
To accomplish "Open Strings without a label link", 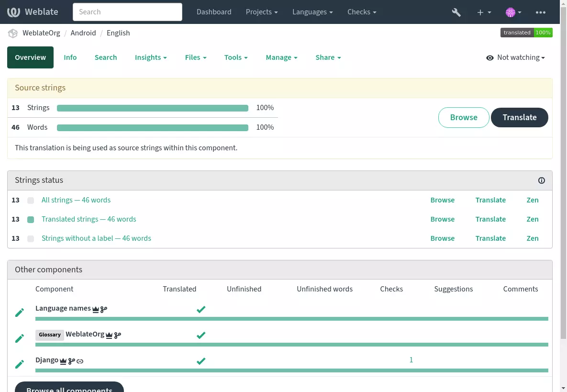I will (96, 239).
